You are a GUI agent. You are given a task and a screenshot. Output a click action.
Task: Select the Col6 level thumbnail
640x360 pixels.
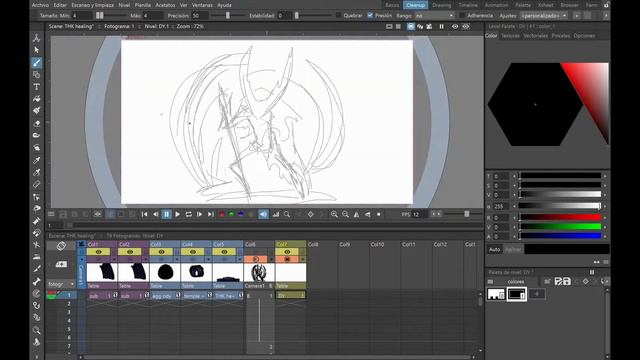[259, 273]
